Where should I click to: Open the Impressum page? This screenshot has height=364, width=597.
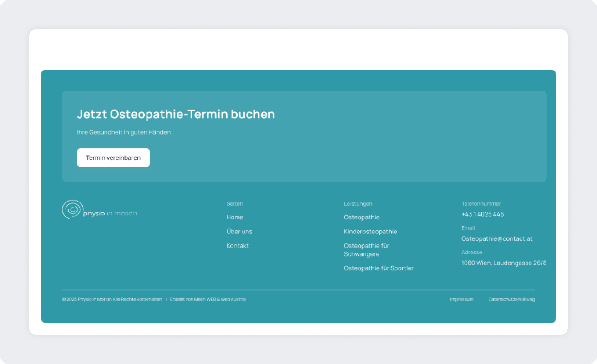(461, 299)
